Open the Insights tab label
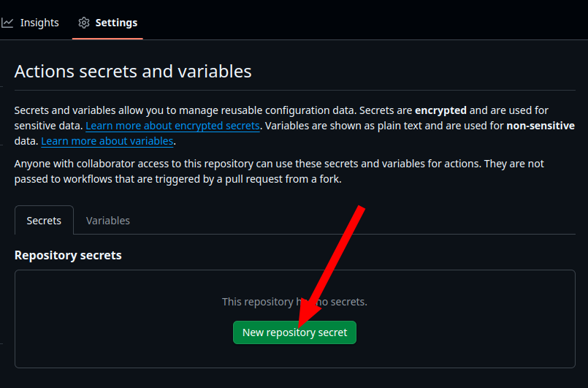Viewport: 588px width, 388px height. pos(39,23)
